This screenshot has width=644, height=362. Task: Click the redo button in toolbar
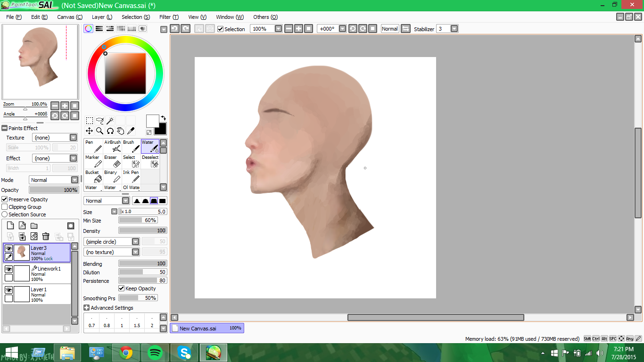coord(186,29)
